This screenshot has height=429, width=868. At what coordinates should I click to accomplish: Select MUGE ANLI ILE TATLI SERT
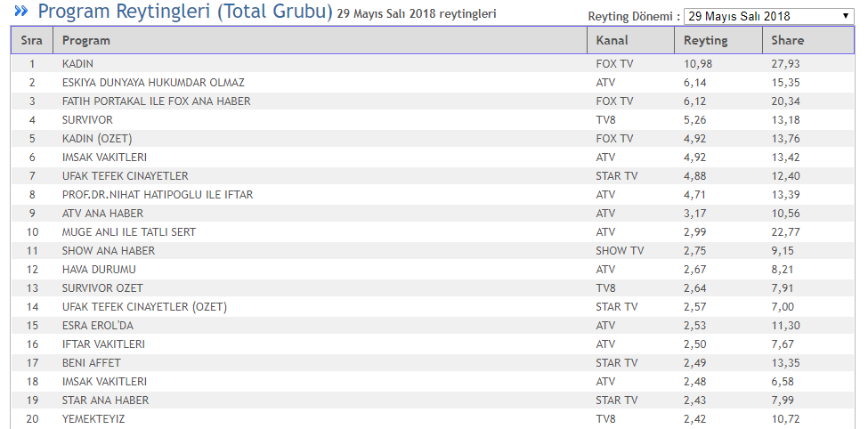point(128,232)
